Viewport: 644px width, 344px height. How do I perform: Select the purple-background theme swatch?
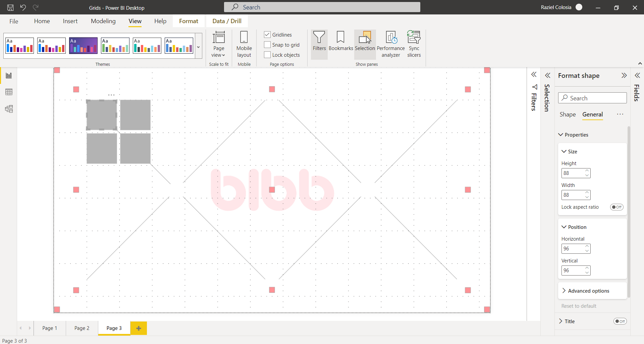pyautogui.click(x=83, y=45)
